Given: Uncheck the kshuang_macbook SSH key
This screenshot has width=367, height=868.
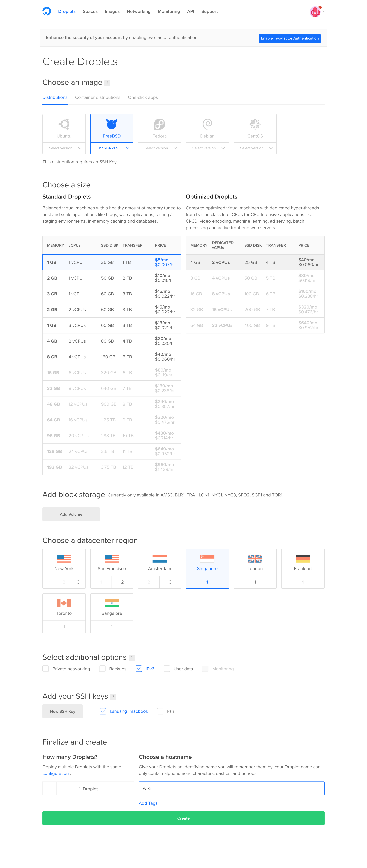Looking at the screenshot, I should click(103, 711).
